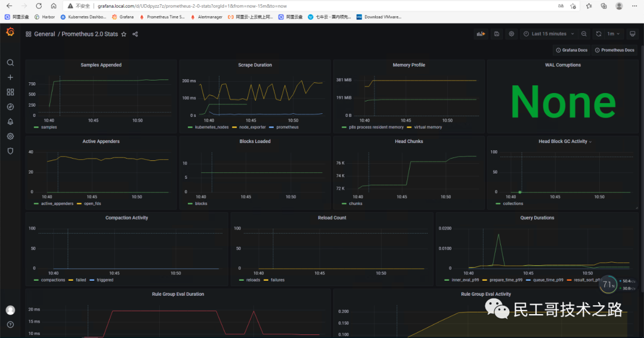Zoom out the time range
Image resolution: width=644 pixels, height=338 pixels.
[x=584, y=33]
